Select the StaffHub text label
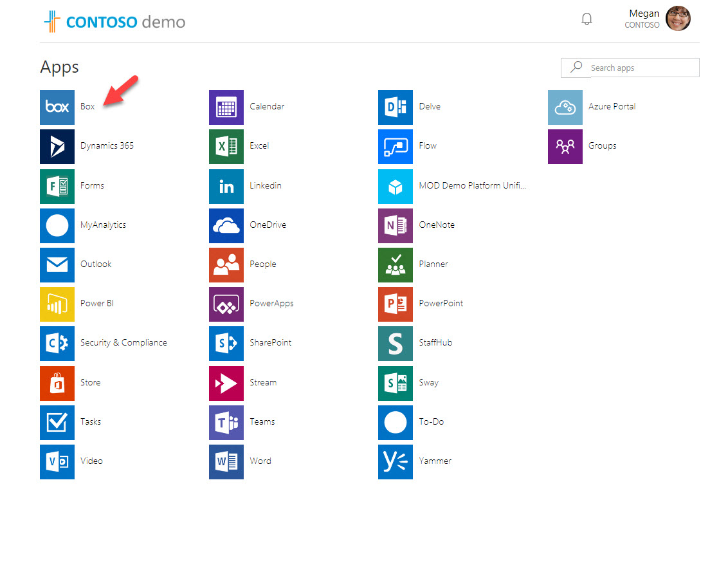The height and width of the screenshot is (572, 728). [x=435, y=342]
